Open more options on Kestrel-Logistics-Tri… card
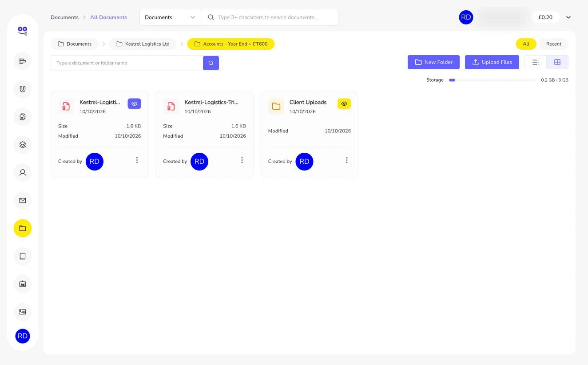The image size is (588, 365). tap(242, 160)
